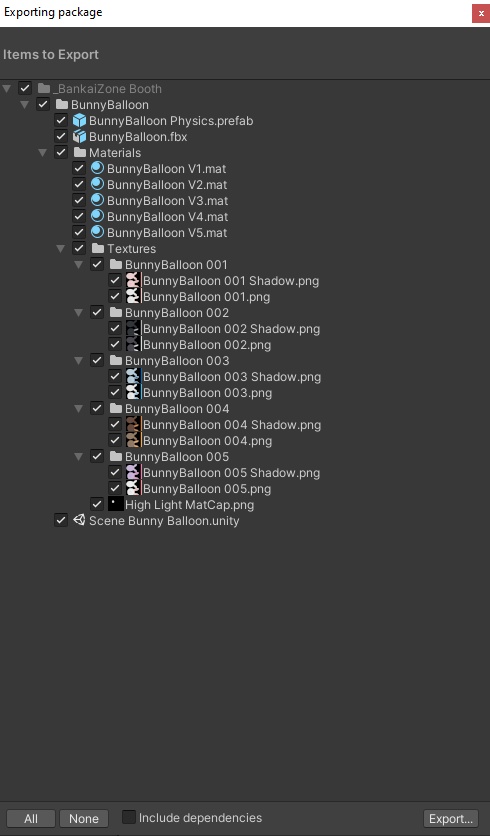Select the Materials folder icon
Viewport: 490px width, 836px height.
tap(80, 152)
